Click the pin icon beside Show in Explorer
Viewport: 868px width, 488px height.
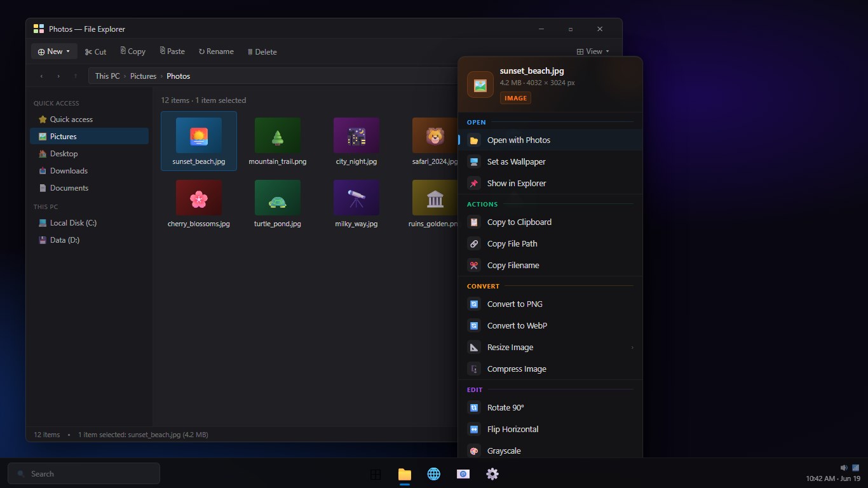(x=474, y=184)
